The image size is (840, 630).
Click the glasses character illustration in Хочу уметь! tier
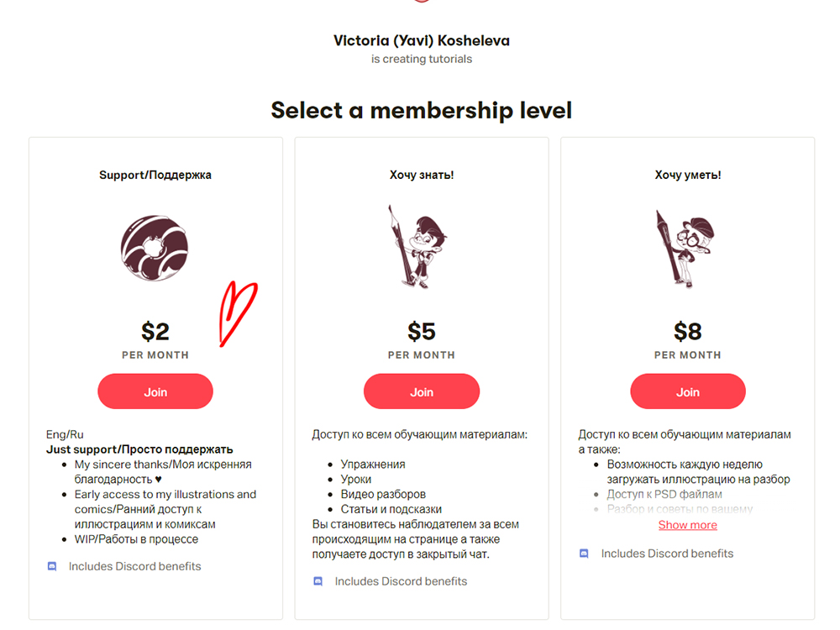685,249
